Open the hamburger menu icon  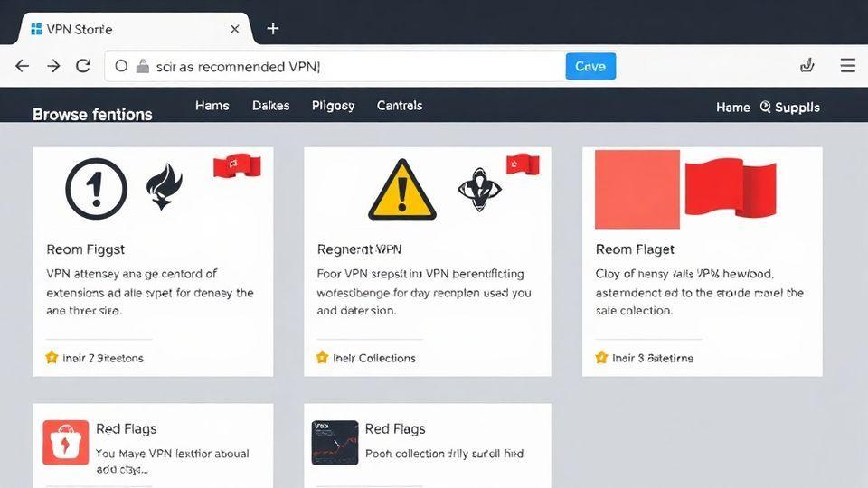coord(847,66)
